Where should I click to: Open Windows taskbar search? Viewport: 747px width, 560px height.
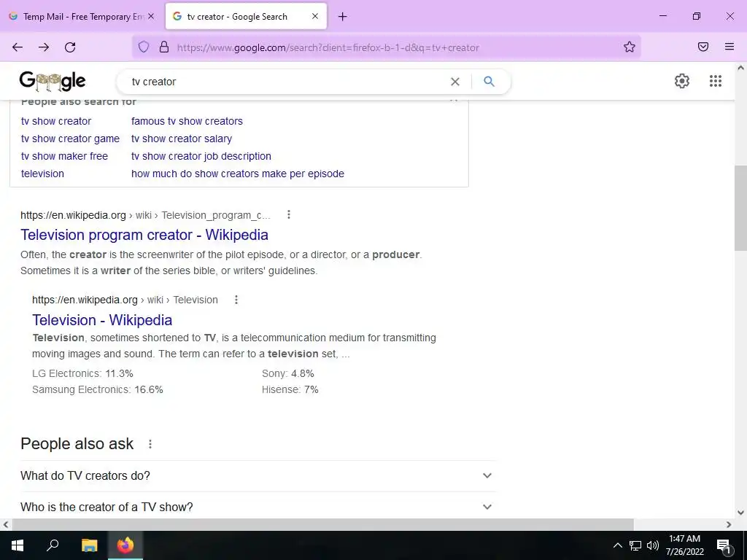[53, 545]
